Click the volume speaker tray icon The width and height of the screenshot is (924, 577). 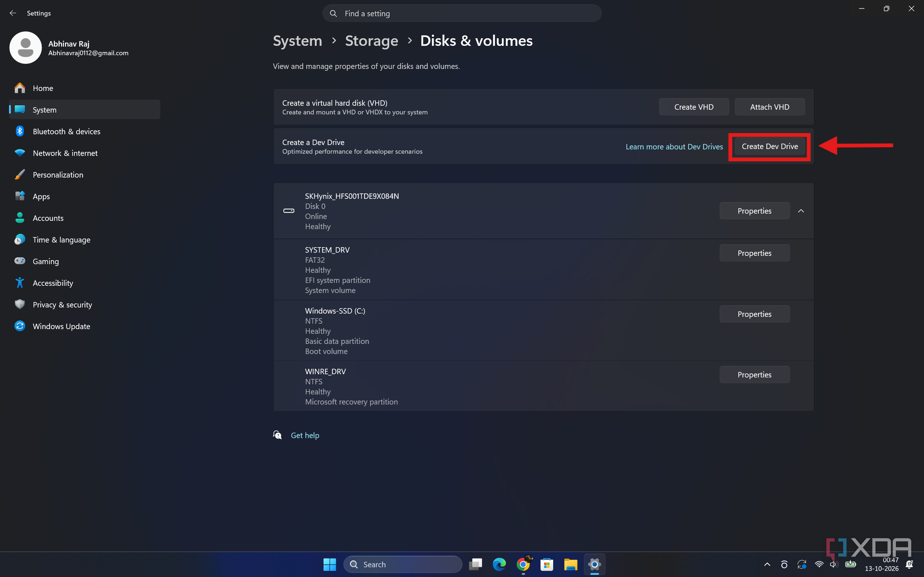834,564
